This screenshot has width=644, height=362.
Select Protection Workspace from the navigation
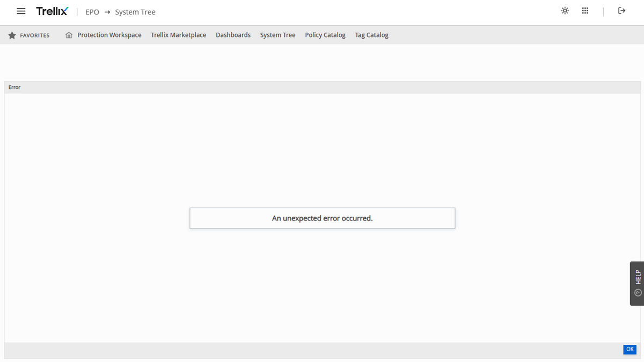click(109, 35)
